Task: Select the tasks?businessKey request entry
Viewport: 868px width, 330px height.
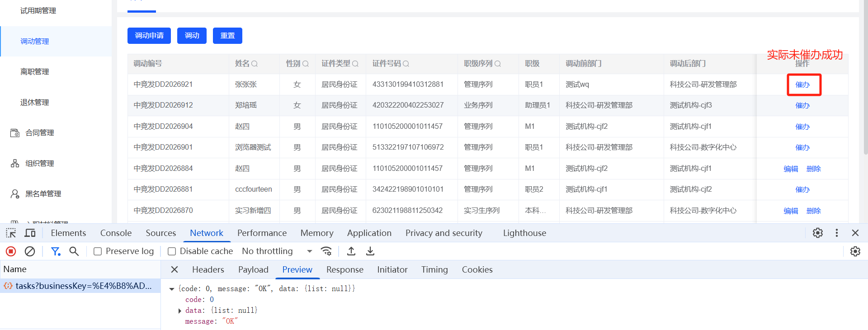Action: [x=80, y=286]
